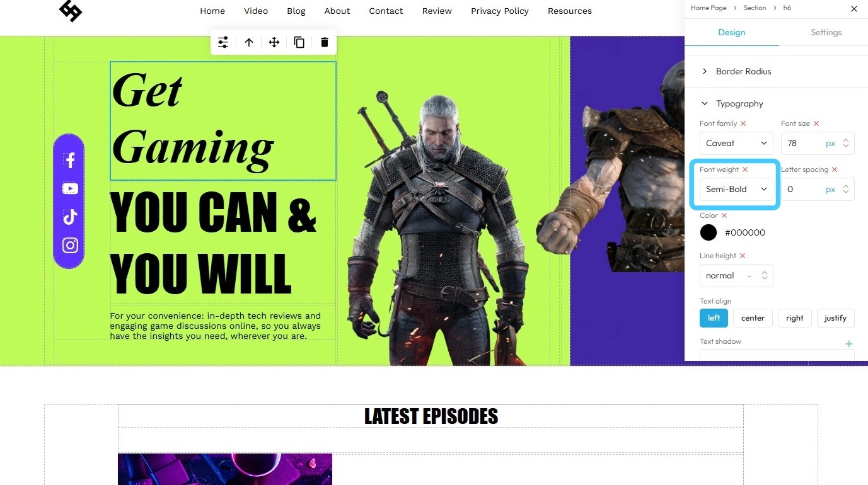This screenshot has height=485, width=868.
Task: Select parent element with the up arrow
Action: [249, 42]
